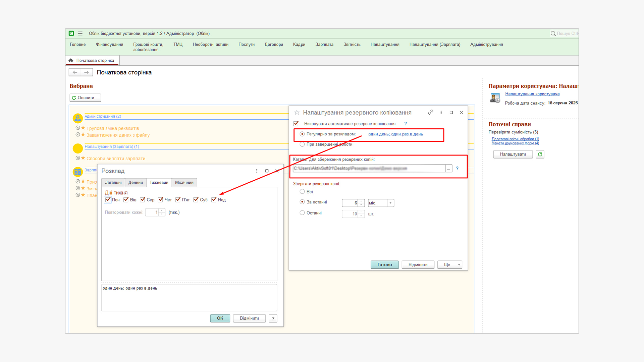
Task: Uncheck the Нед day checkbox
Action: (x=214, y=200)
